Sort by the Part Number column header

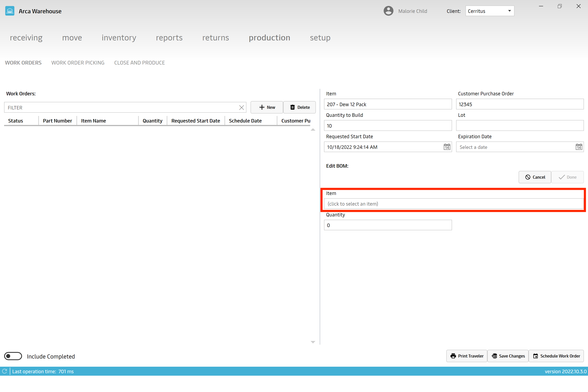(58, 121)
